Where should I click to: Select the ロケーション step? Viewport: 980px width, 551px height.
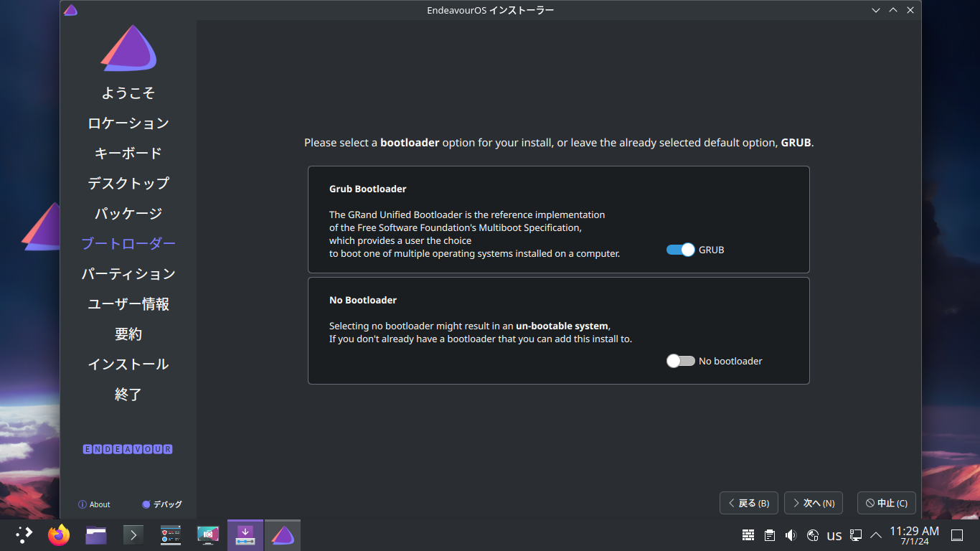128,123
